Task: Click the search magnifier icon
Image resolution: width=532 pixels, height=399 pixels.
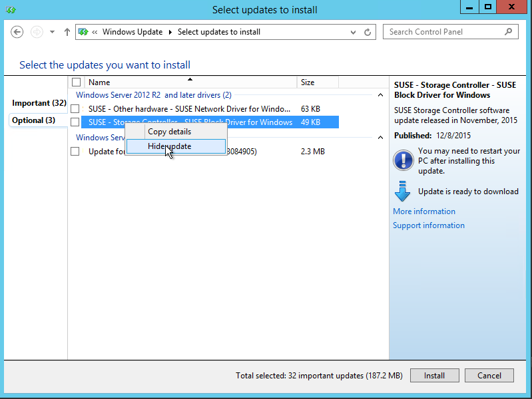Action: click(508, 32)
